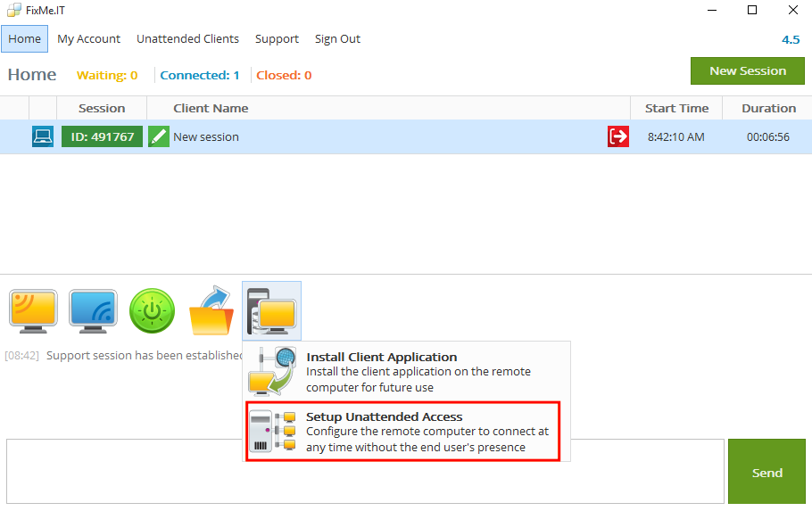Viewport: 812px width, 511px height.
Task: Click the 8:42:10 AM start time
Action: [x=675, y=137]
